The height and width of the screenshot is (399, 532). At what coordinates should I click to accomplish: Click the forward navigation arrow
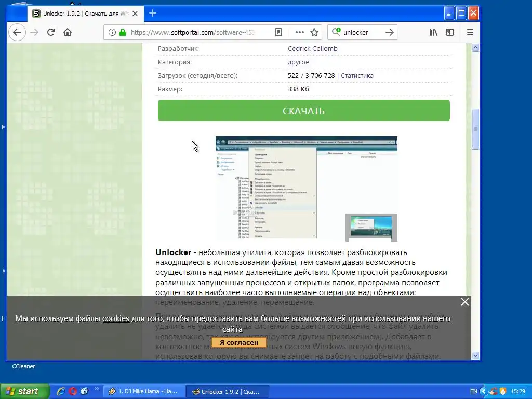(34, 32)
